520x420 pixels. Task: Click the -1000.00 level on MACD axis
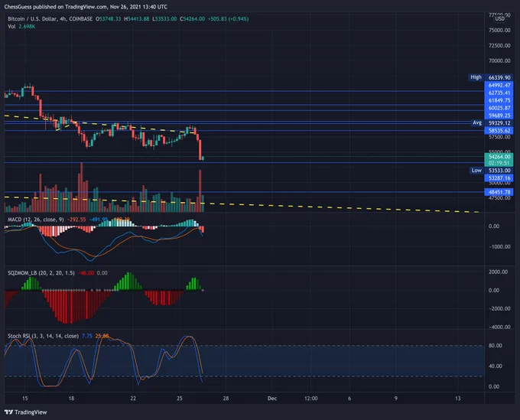[x=499, y=246]
